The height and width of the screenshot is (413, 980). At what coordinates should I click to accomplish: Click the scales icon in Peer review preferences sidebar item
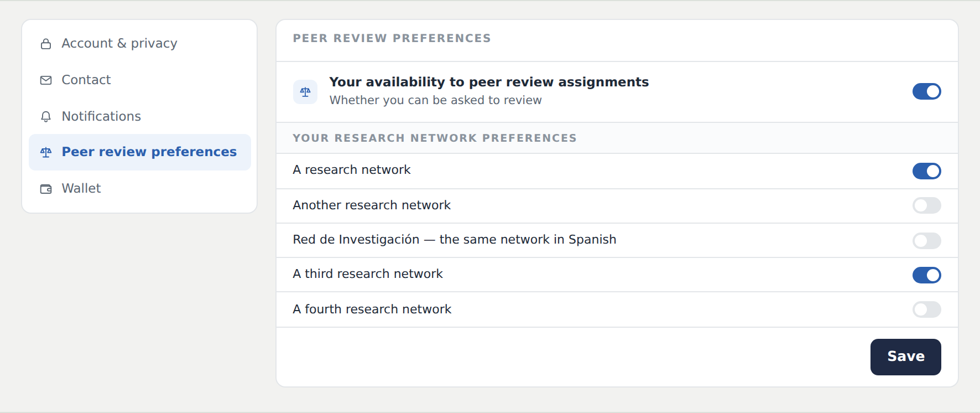46,152
